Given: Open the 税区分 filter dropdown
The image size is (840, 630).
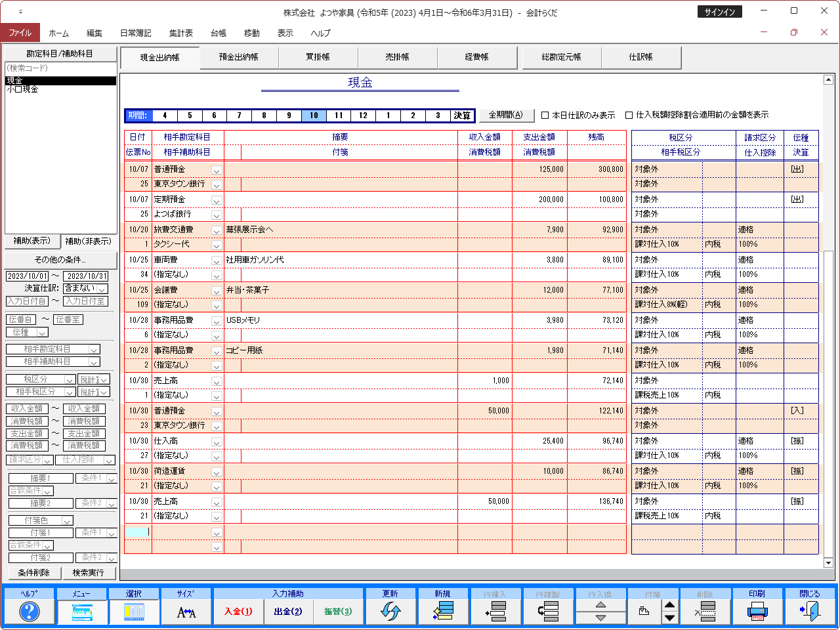Looking at the screenshot, I should [x=69, y=380].
